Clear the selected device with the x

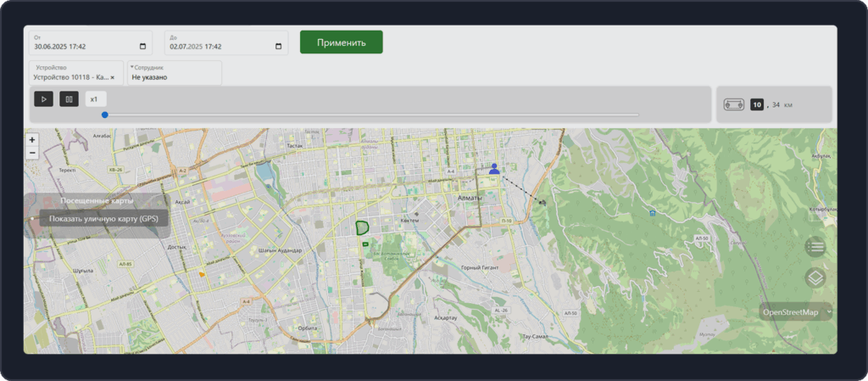[x=113, y=77]
